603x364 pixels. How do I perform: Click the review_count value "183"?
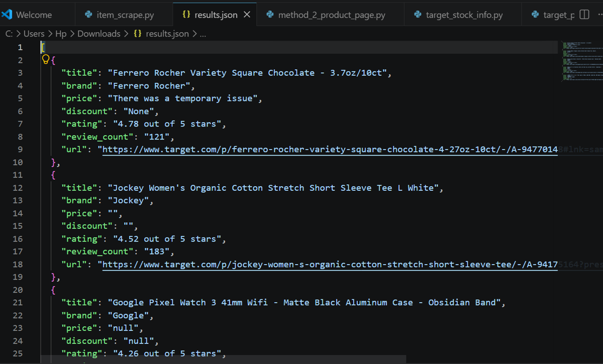pos(157,252)
